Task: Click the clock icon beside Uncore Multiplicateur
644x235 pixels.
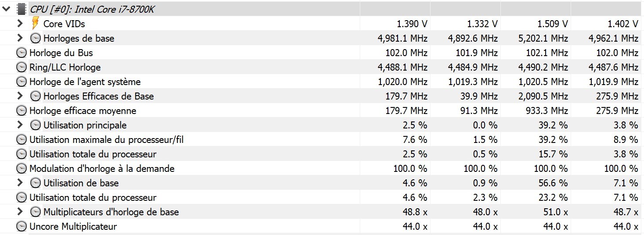Action: tap(21, 226)
